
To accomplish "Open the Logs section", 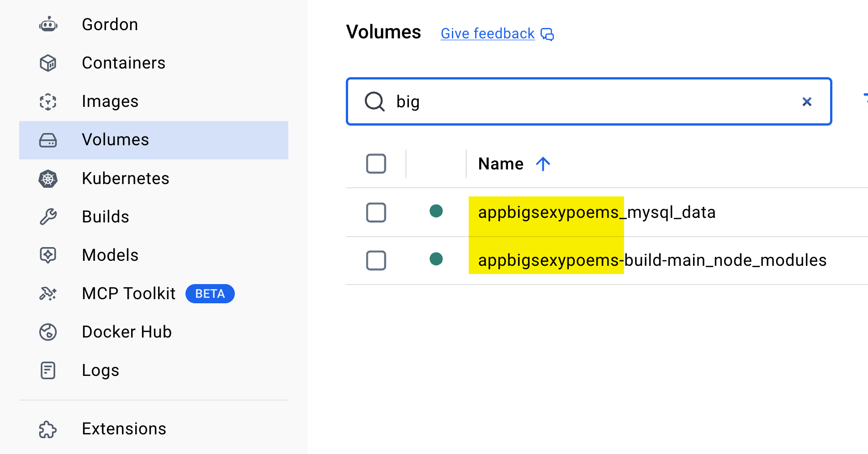I will 153,370.
